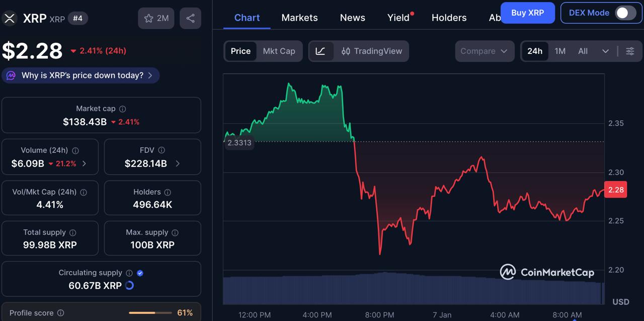This screenshot has height=321, width=644.
Task: Expand the timeframe chevron next to All
Action: click(x=604, y=51)
